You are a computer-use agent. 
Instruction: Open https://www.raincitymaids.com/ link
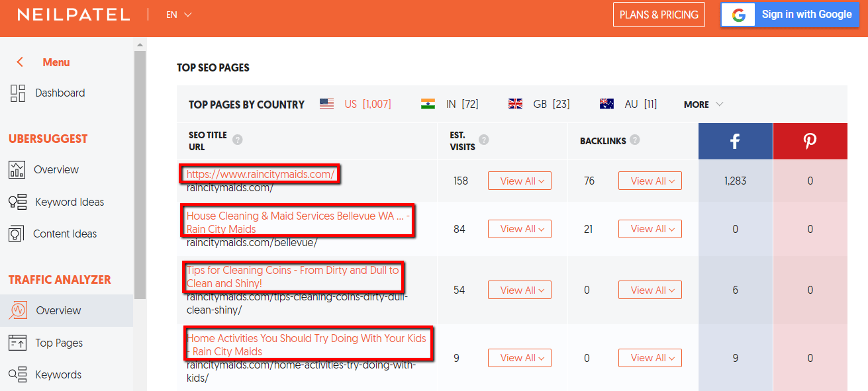tap(261, 175)
